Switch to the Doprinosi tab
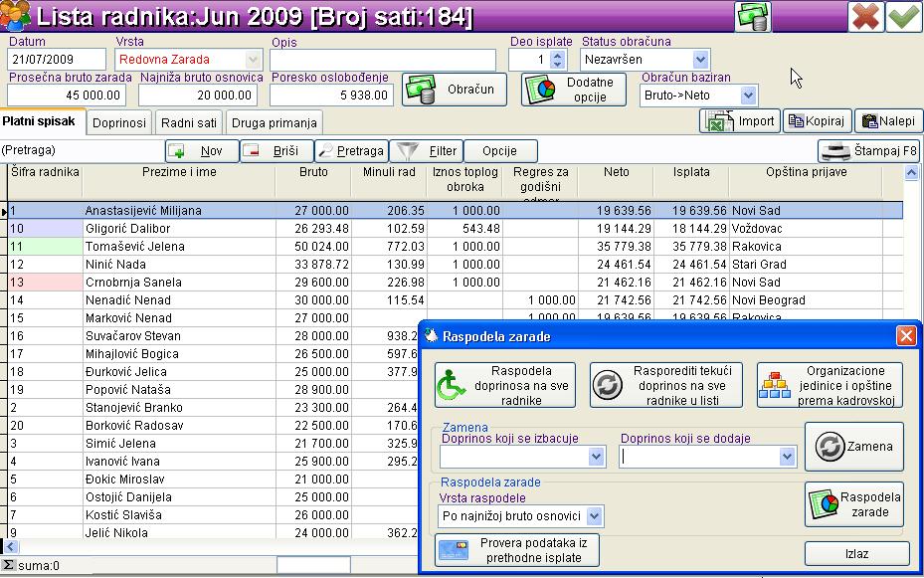This screenshot has height=578, width=924. 119,122
